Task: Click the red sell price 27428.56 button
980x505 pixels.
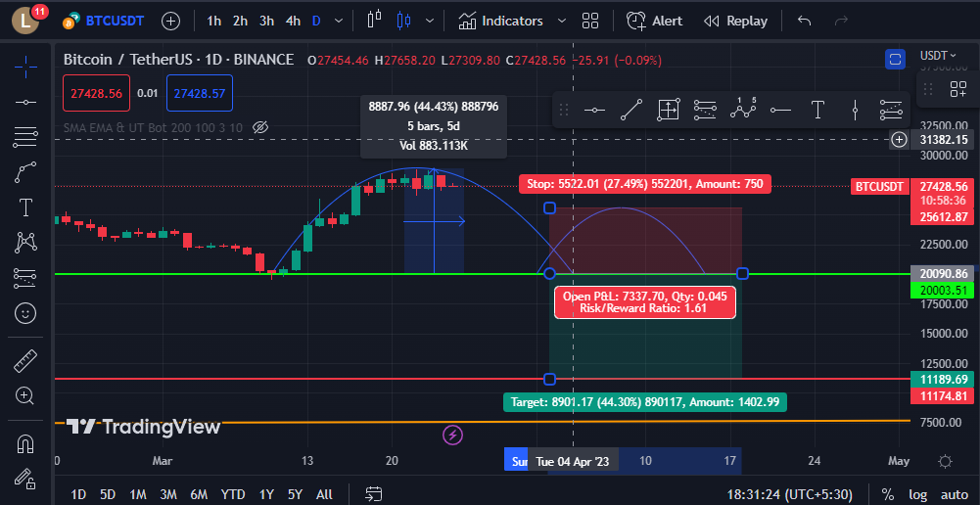Action: click(x=96, y=93)
